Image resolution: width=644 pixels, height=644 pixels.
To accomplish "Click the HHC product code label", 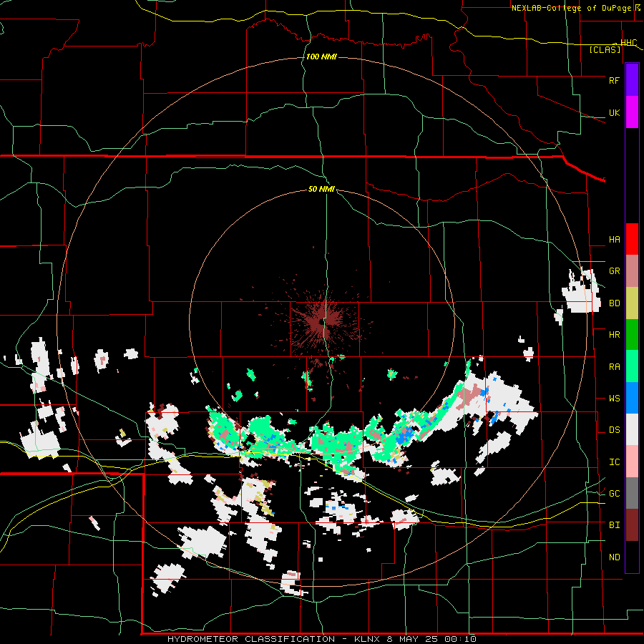I will pyautogui.click(x=628, y=43).
